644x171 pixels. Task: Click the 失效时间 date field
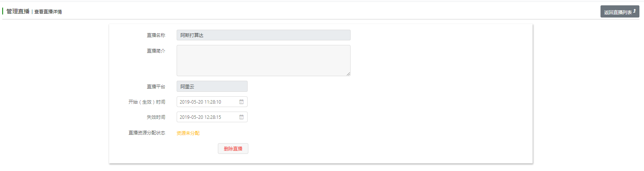(x=208, y=117)
